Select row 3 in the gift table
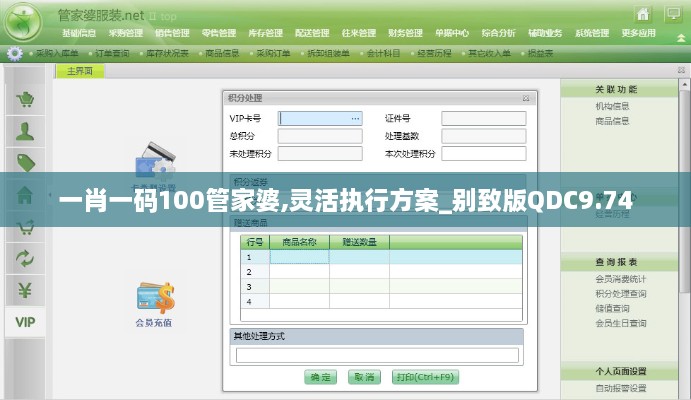Image resolution: width=691 pixels, height=400 pixels. (382, 287)
